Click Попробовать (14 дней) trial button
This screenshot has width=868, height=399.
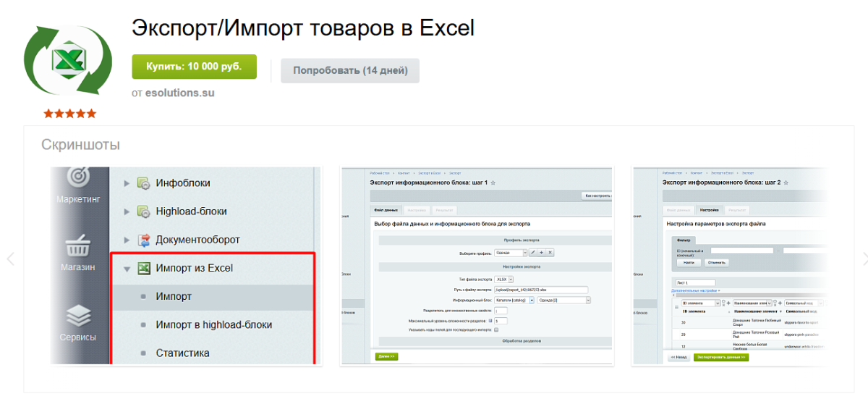[x=350, y=70]
